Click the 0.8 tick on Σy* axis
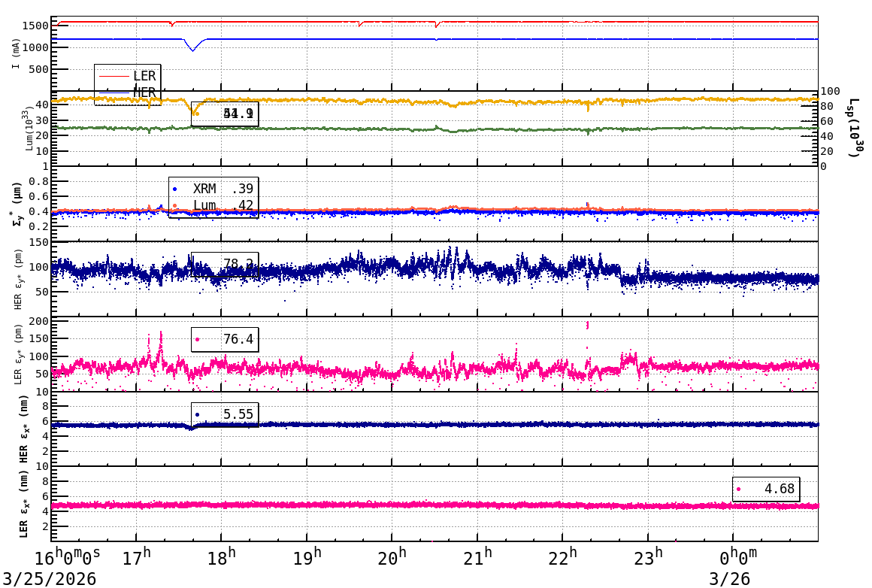The width and height of the screenshot is (872, 588). (x=39, y=181)
